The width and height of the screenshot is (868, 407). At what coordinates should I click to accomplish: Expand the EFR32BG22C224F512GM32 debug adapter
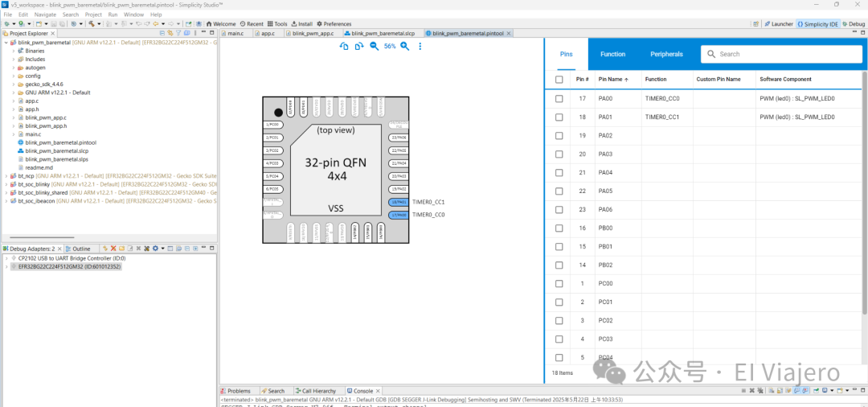pyautogui.click(x=6, y=266)
